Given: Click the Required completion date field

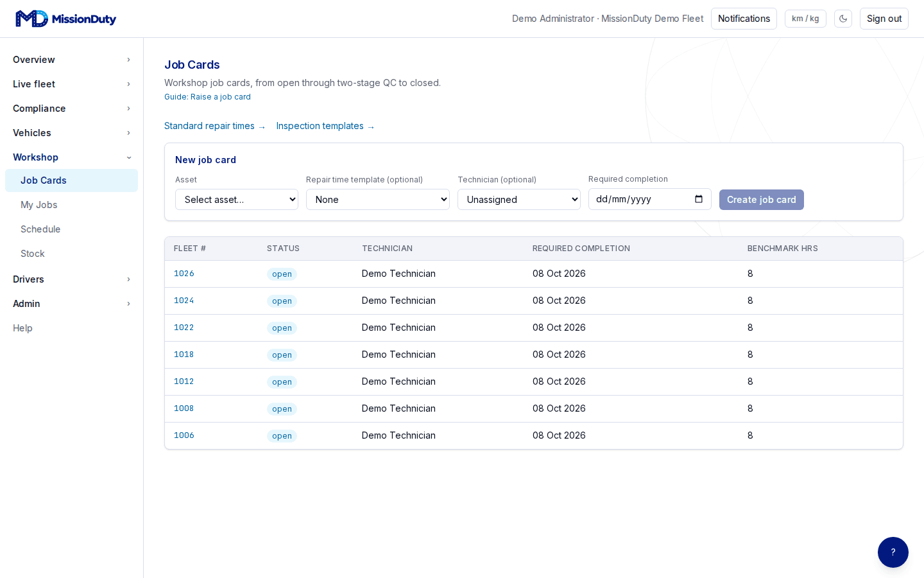Looking at the screenshot, I should (x=650, y=199).
